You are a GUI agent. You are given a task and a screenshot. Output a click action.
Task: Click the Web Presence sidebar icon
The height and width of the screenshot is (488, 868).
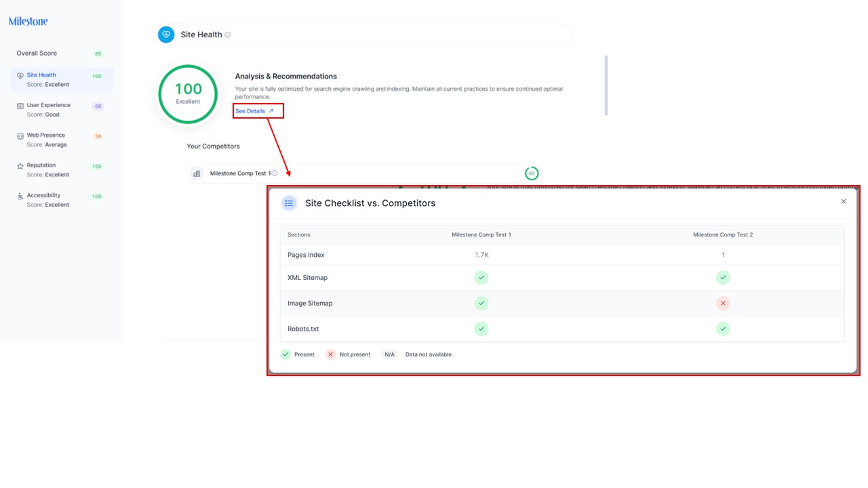(x=20, y=136)
